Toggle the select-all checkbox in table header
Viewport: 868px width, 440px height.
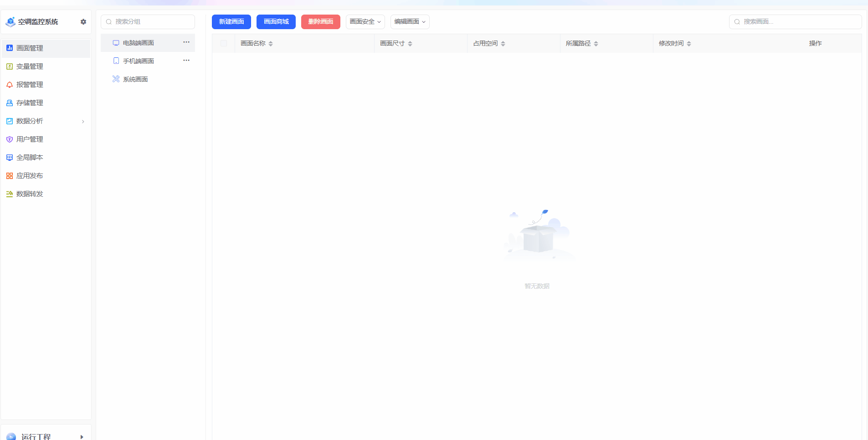click(x=224, y=43)
